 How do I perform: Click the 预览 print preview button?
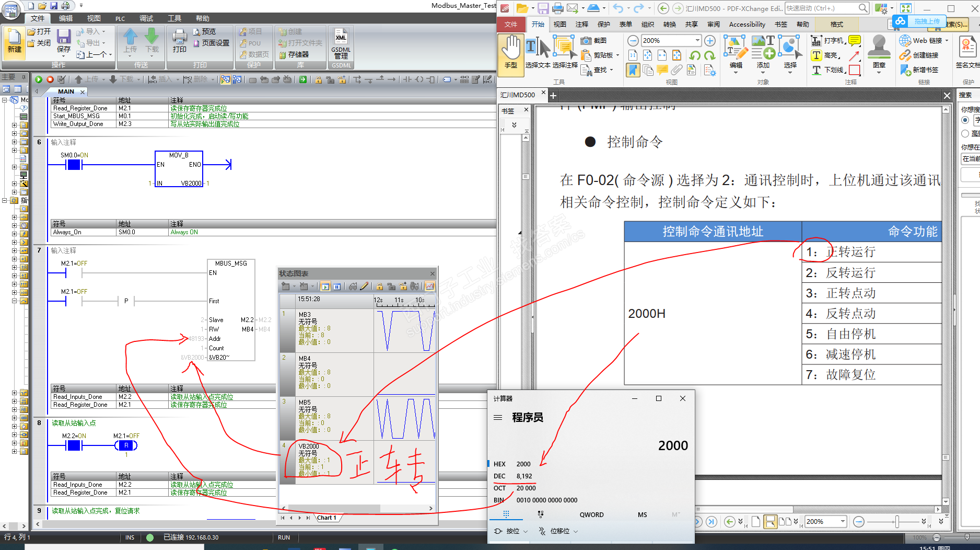pos(204,31)
